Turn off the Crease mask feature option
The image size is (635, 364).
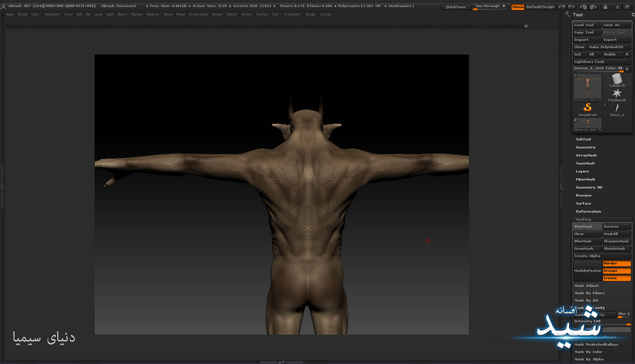tap(616, 278)
